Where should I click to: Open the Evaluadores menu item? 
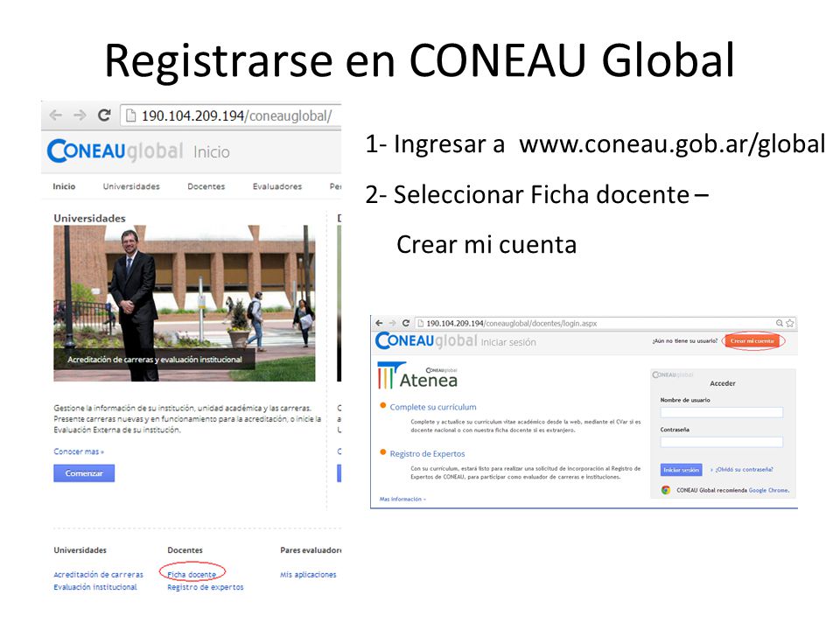(277, 186)
